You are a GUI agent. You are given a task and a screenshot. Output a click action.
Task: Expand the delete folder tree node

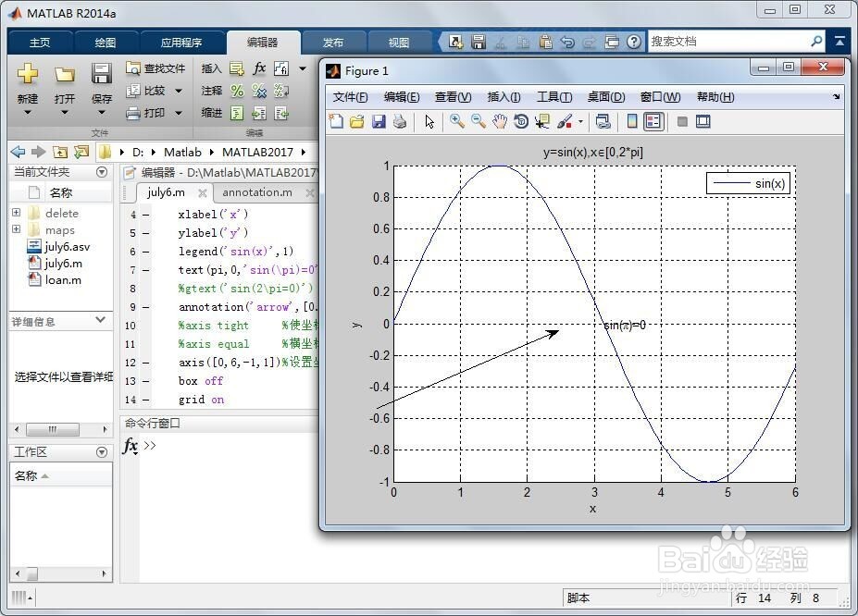point(17,212)
